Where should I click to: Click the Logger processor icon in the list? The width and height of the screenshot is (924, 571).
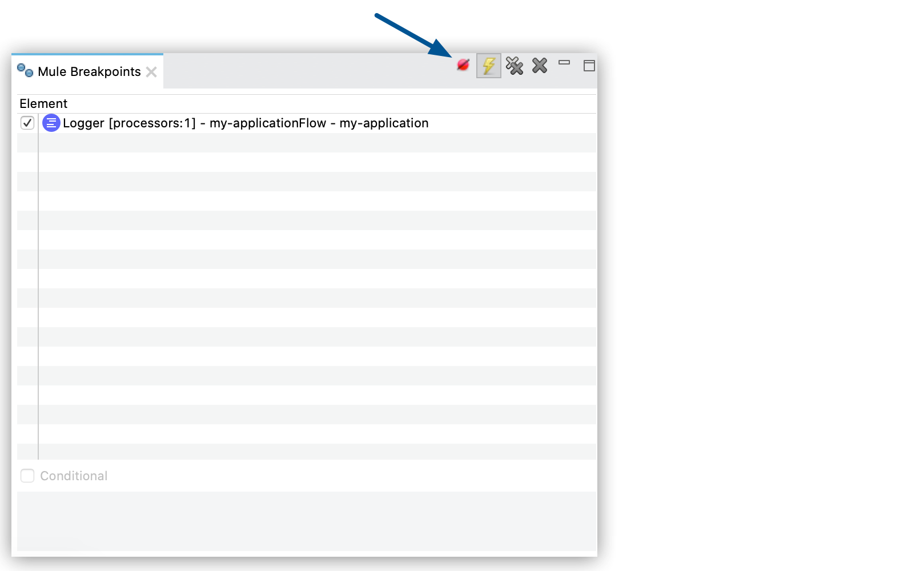click(51, 123)
